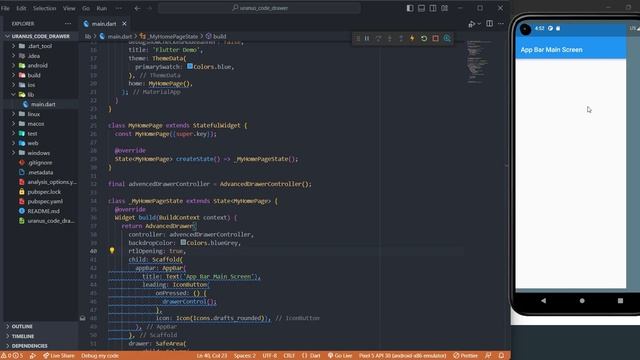The height and width of the screenshot is (360, 640).
Task: Open Explorer views and more actions menu
Action: (68, 24)
